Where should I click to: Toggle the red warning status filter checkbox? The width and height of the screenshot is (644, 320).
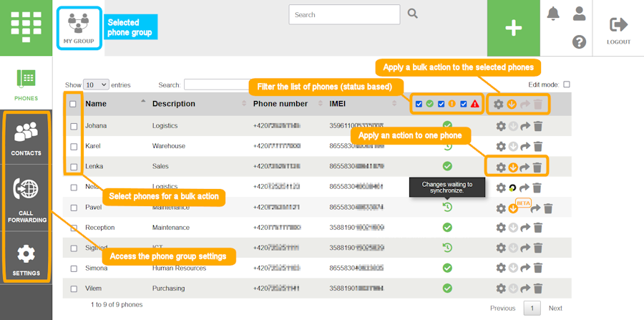point(464,104)
